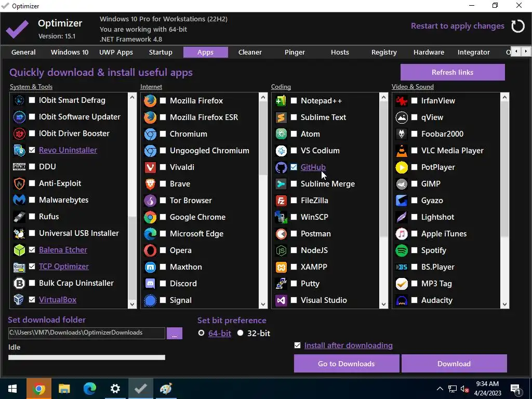The height and width of the screenshot is (399, 532).
Task: Click the Go to Downloads button
Action: click(x=347, y=364)
